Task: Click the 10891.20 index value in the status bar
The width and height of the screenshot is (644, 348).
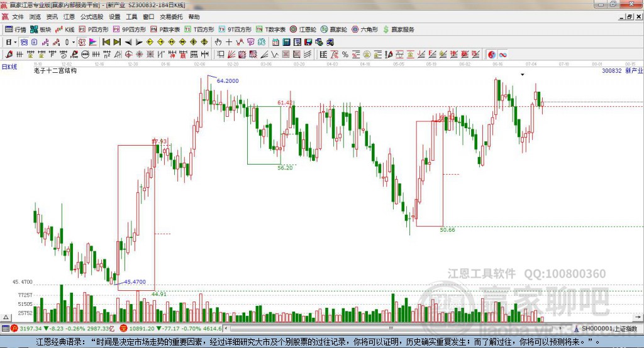Action: tap(141, 329)
